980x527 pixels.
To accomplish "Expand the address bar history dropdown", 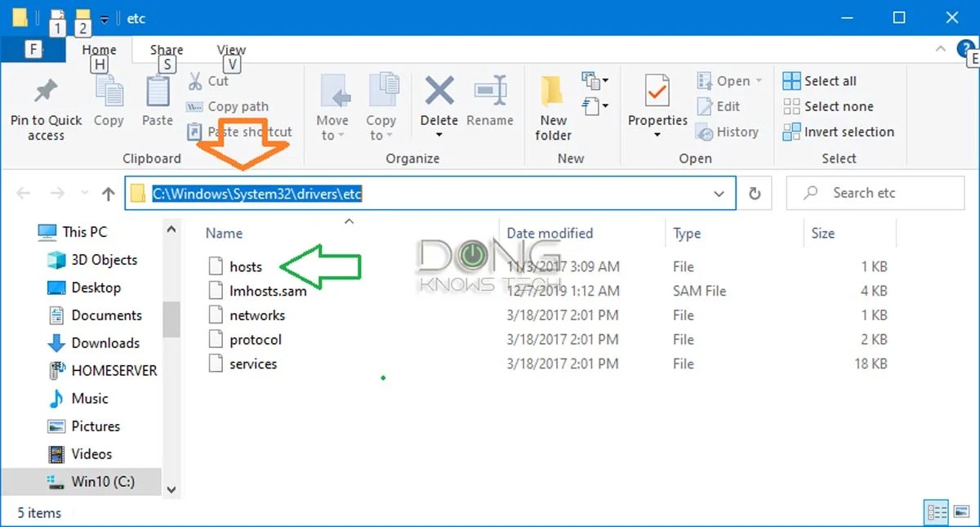I will coord(719,193).
